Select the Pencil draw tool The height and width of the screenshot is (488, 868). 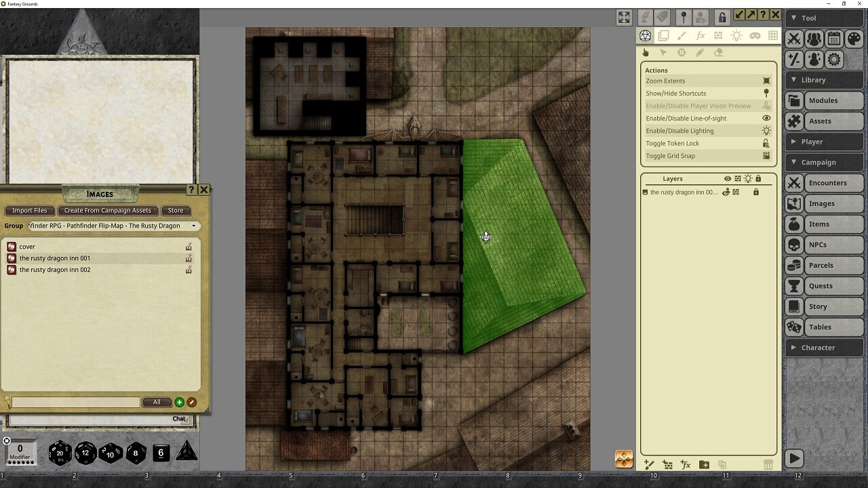700,52
